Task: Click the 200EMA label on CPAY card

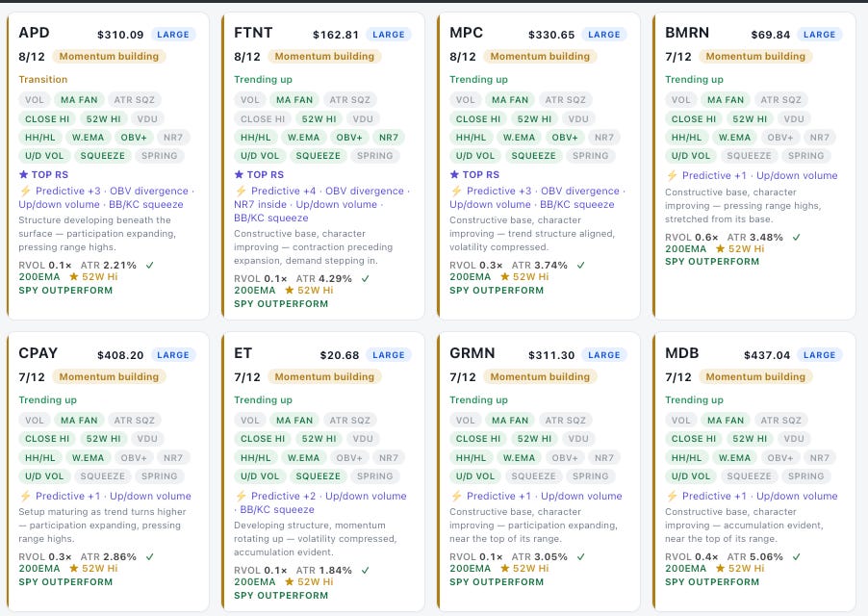Action: click(x=39, y=569)
